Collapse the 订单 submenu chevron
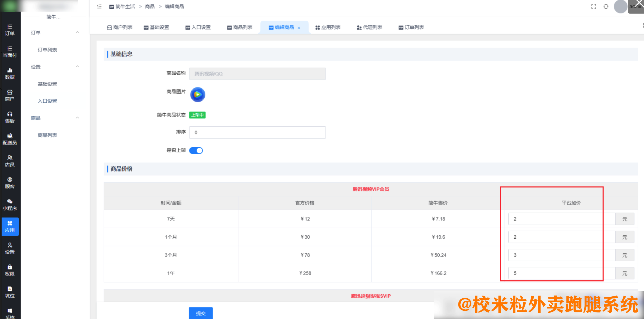The image size is (644, 319). (x=78, y=32)
